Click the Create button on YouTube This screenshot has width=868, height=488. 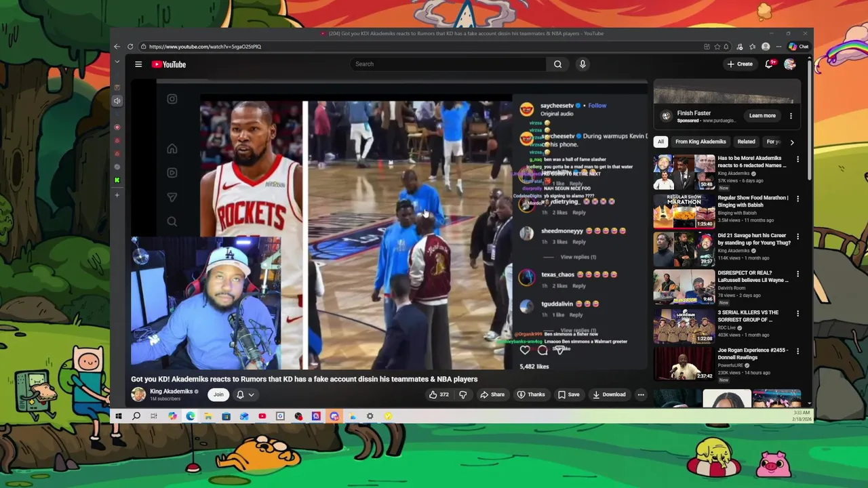coord(740,64)
